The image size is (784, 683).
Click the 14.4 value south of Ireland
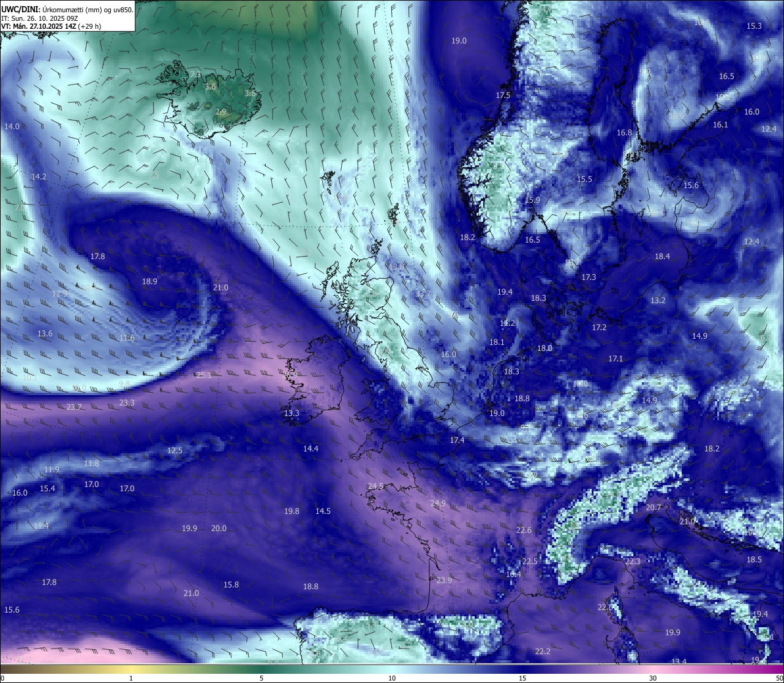[311, 449]
